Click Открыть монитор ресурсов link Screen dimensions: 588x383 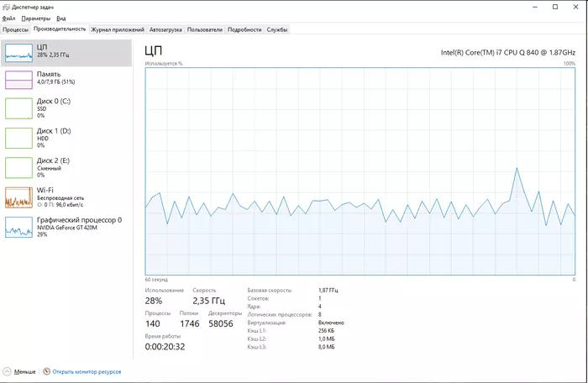[87, 372]
